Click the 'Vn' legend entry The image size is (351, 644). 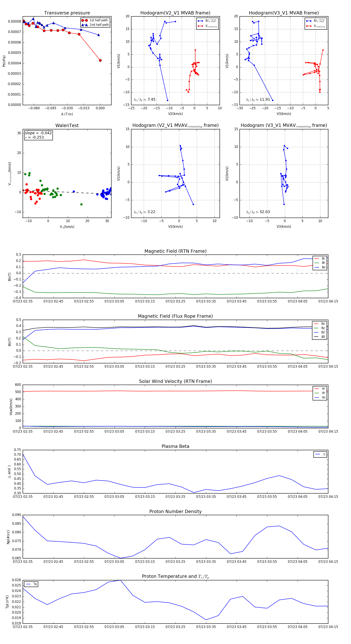point(320,398)
